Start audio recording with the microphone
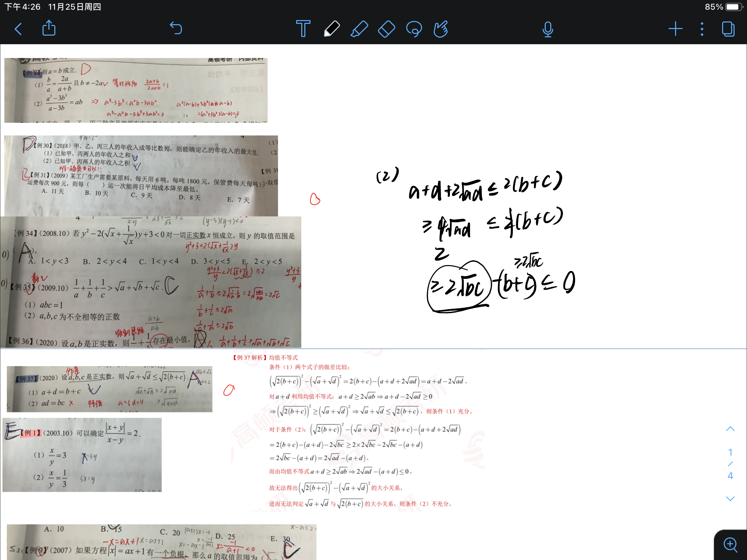The width and height of the screenshot is (747, 560). point(547,29)
